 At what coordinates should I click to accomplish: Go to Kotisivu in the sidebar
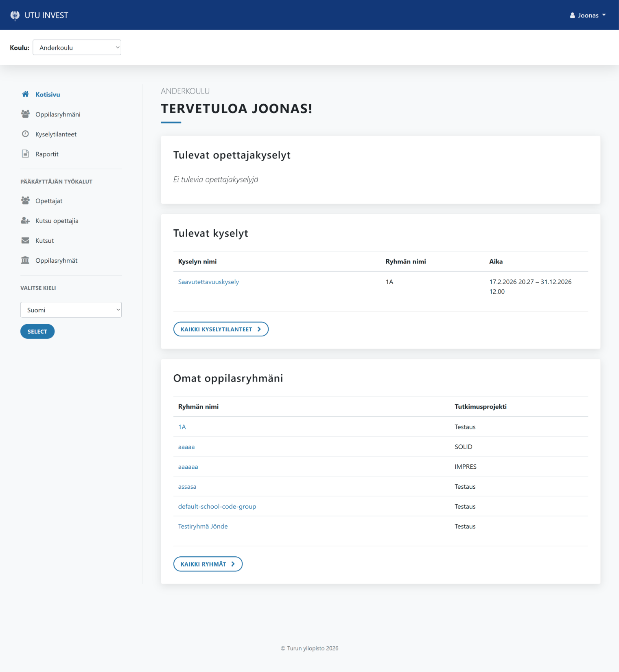[x=48, y=94]
